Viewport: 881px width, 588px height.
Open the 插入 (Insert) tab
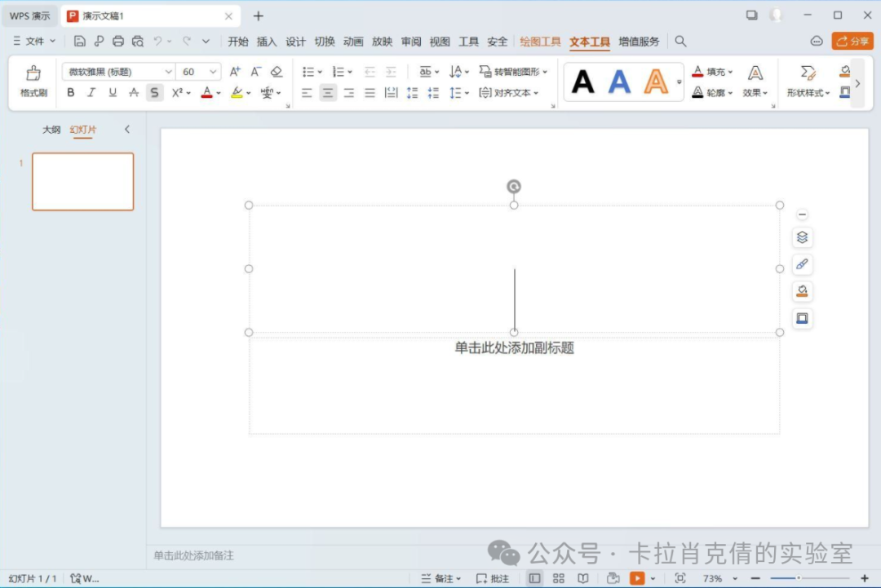tap(267, 42)
